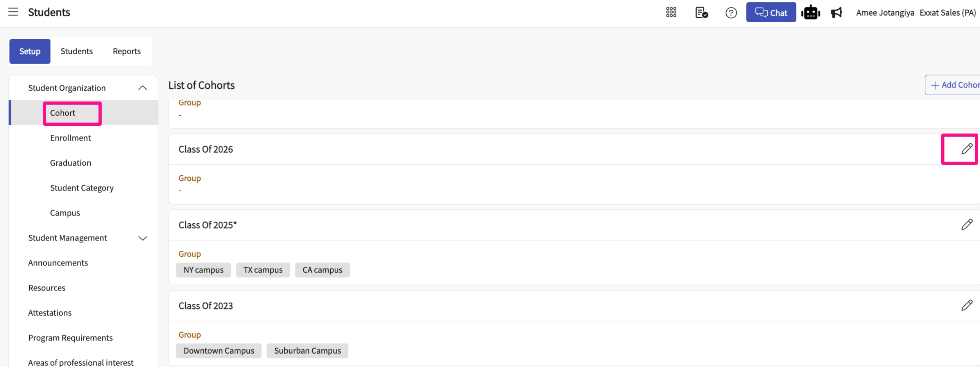The width and height of the screenshot is (980, 367).
Task: Select the NY campus group tag
Action: click(203, 270)
